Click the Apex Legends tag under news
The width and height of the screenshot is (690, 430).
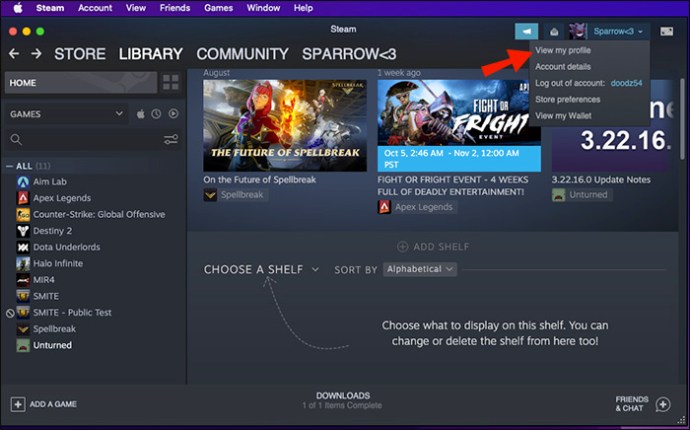point(417,207)
